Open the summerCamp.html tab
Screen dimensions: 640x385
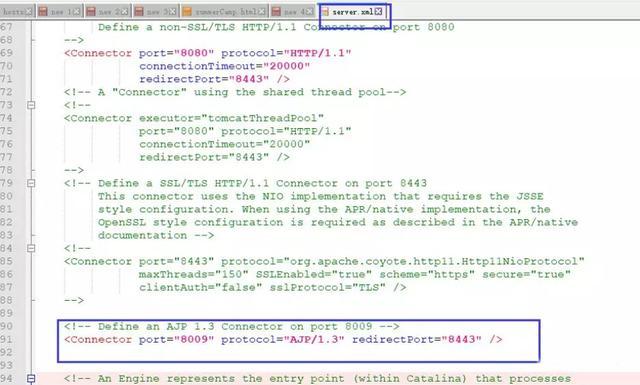(x=224, y=11)
